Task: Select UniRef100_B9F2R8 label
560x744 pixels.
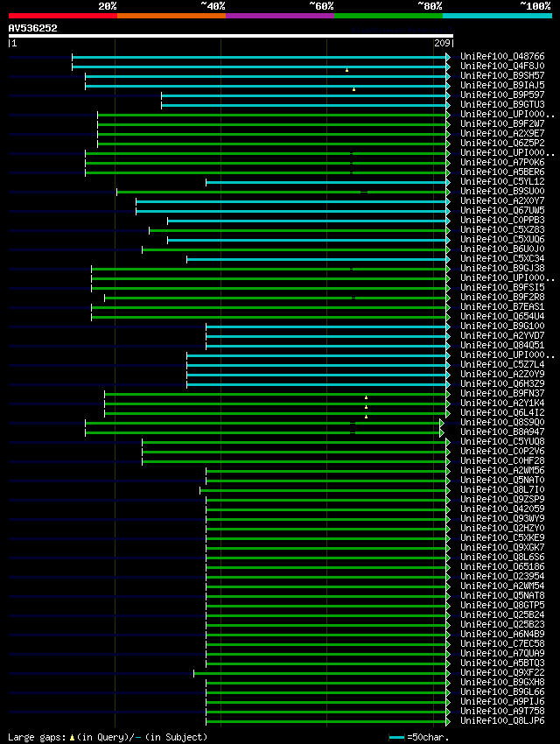Action: (x=502, y=297)
